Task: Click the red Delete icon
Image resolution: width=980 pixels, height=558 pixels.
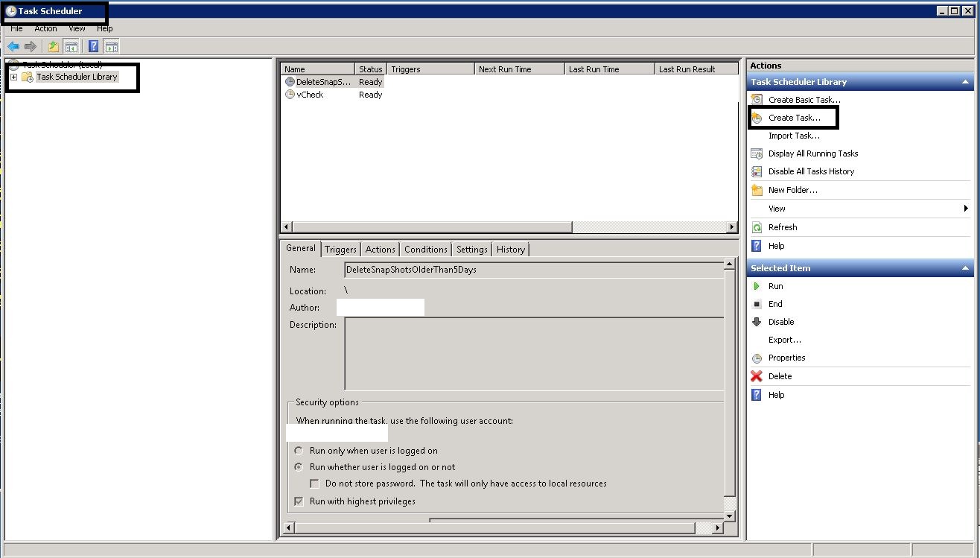Action: [757, 376]
